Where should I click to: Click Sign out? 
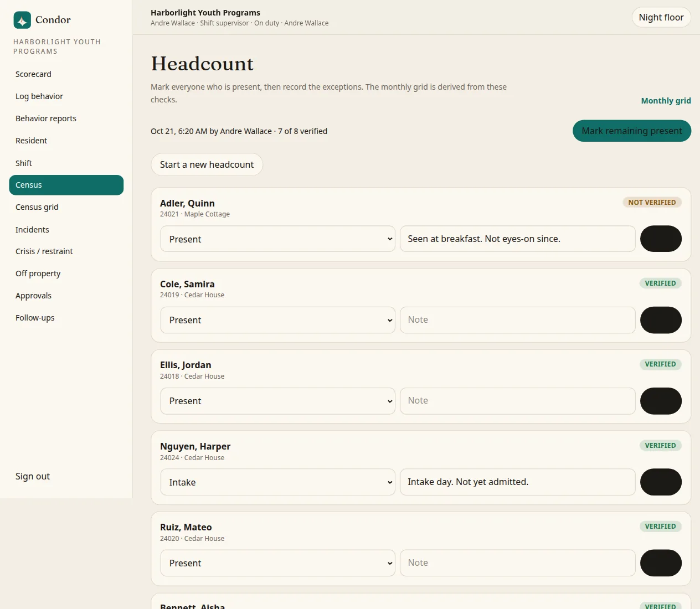(x=33, y=476)
